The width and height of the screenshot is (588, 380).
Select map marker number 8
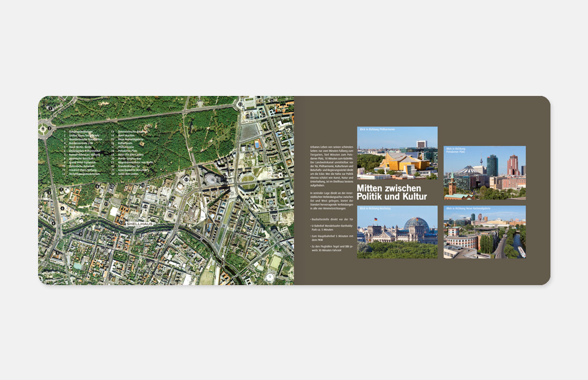(x=98, y=187)
